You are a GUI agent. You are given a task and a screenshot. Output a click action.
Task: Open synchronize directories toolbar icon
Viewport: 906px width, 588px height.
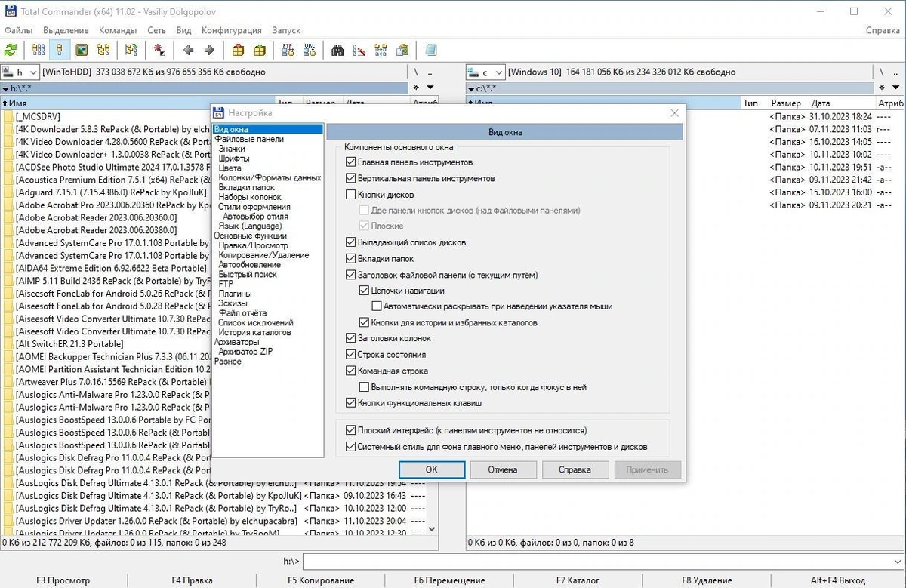[381, 50]
